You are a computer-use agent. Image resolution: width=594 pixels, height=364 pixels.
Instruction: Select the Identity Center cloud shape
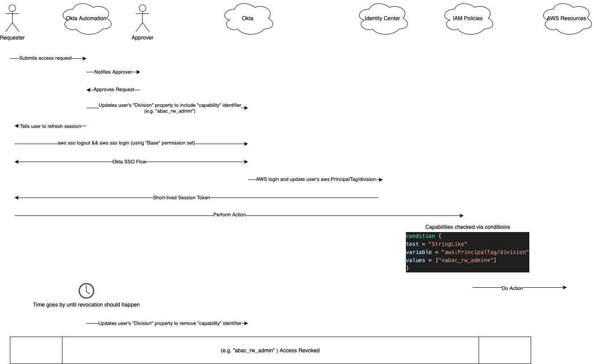pos(383,18)
